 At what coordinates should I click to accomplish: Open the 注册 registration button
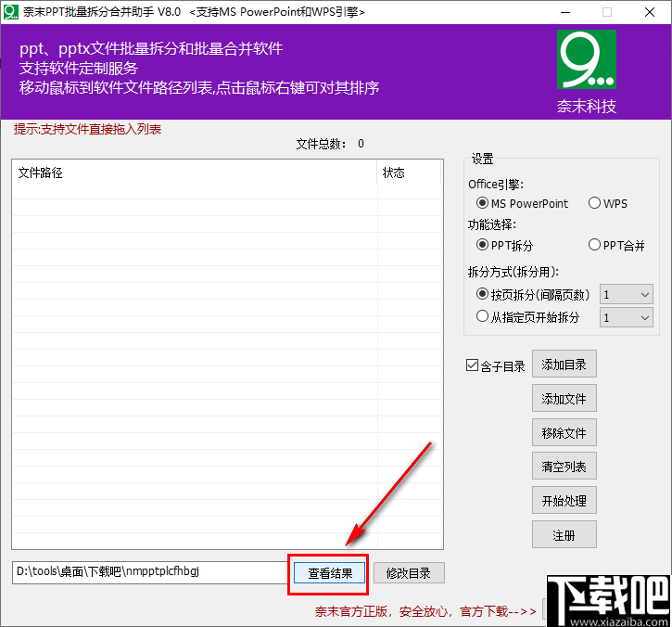[x=564, y=535]
